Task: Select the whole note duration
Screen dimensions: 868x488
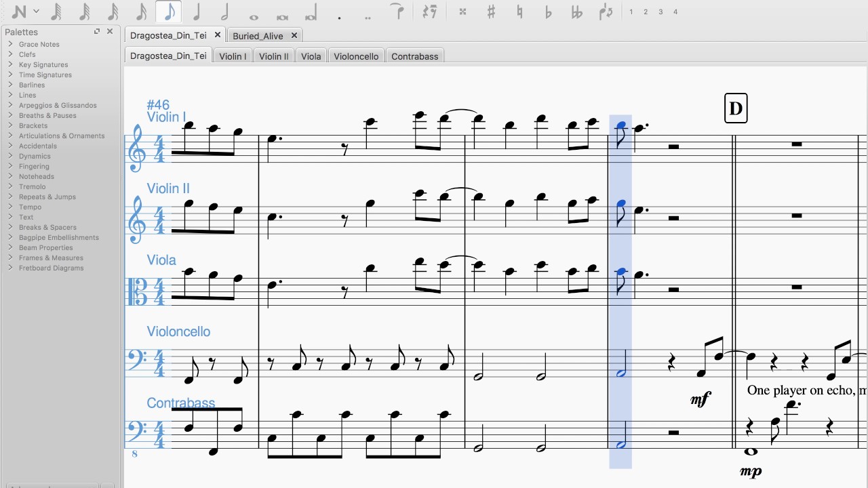Action: coord(254,17)
